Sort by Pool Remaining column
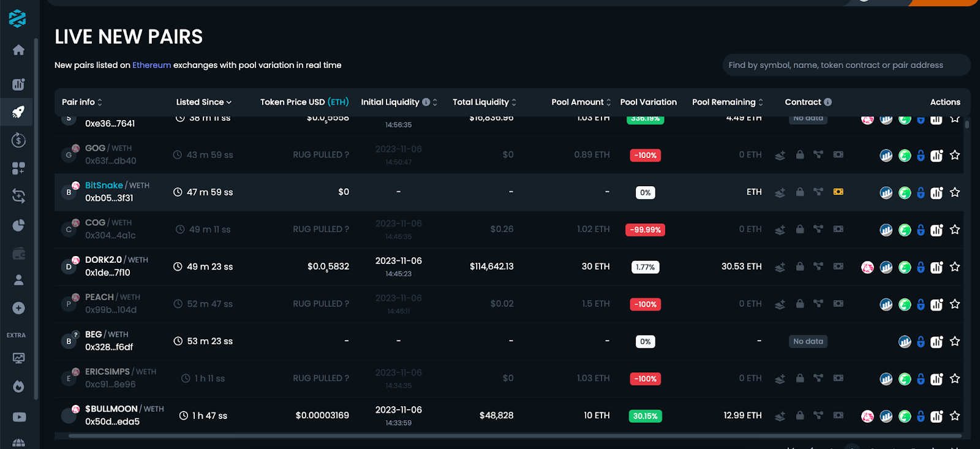The image size is (980, 449). point(727,102)
